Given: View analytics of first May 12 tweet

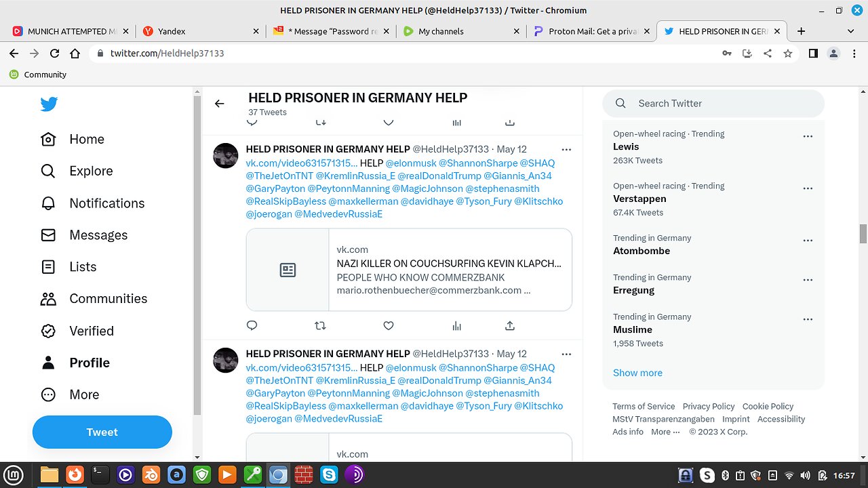Looking at the screenshot, I should coord(456,325).
